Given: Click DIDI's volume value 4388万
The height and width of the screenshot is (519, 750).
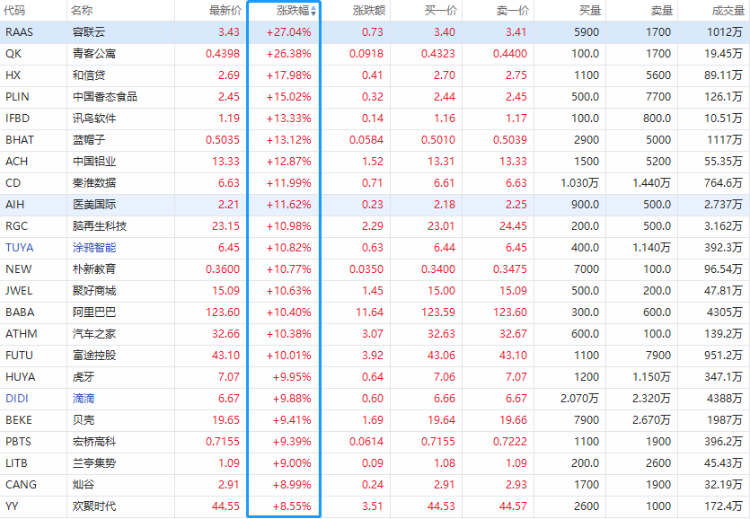Looking at the screenshot, I should click(725, 398).
